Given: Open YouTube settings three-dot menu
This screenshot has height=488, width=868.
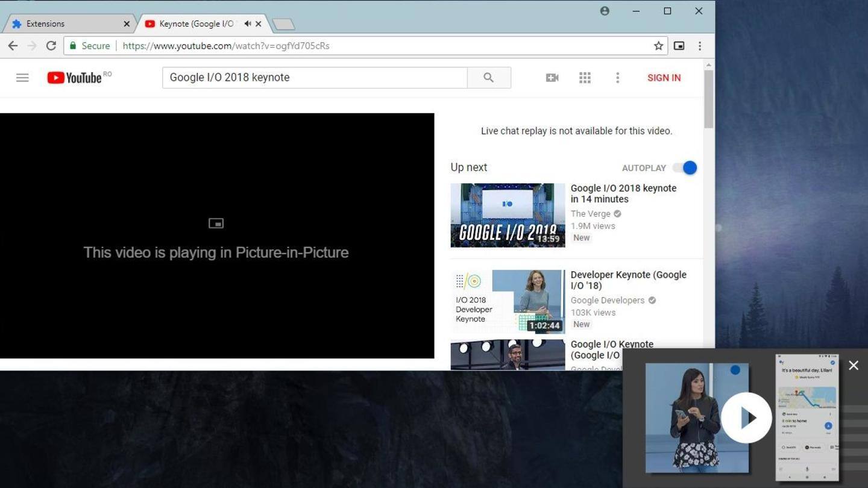Looking at the screenshot, I should click(617, 78).
